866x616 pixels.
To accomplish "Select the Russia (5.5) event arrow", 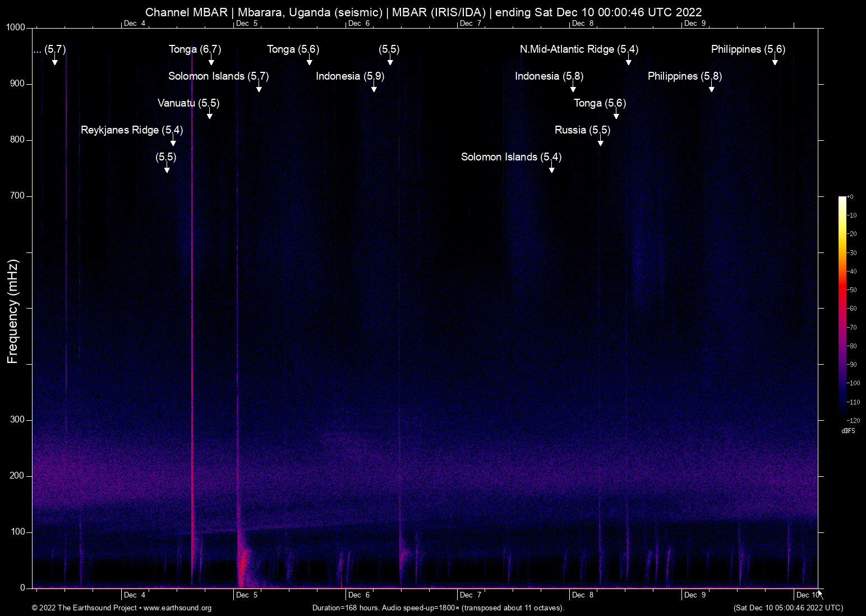I will [601, 142].
